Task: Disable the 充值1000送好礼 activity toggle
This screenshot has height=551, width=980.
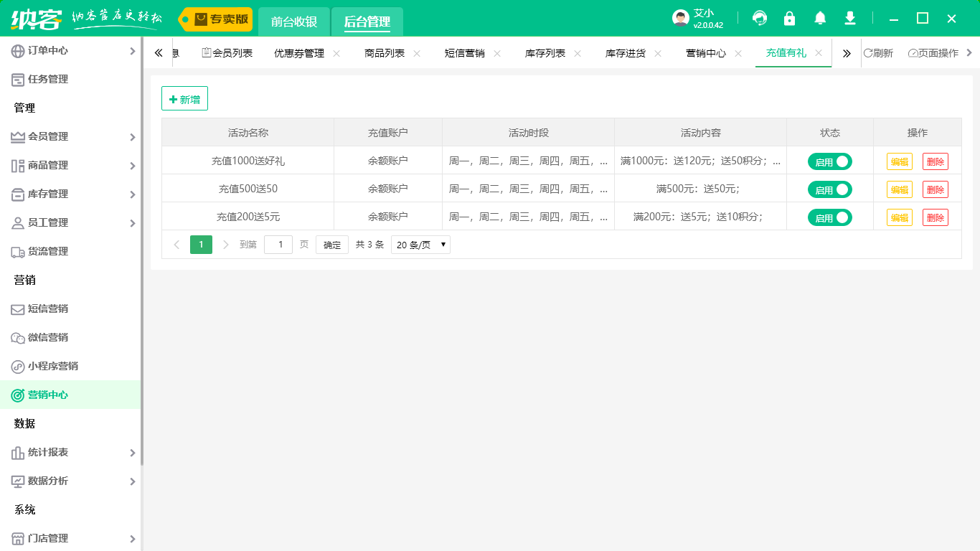Action: click(830, 161)
